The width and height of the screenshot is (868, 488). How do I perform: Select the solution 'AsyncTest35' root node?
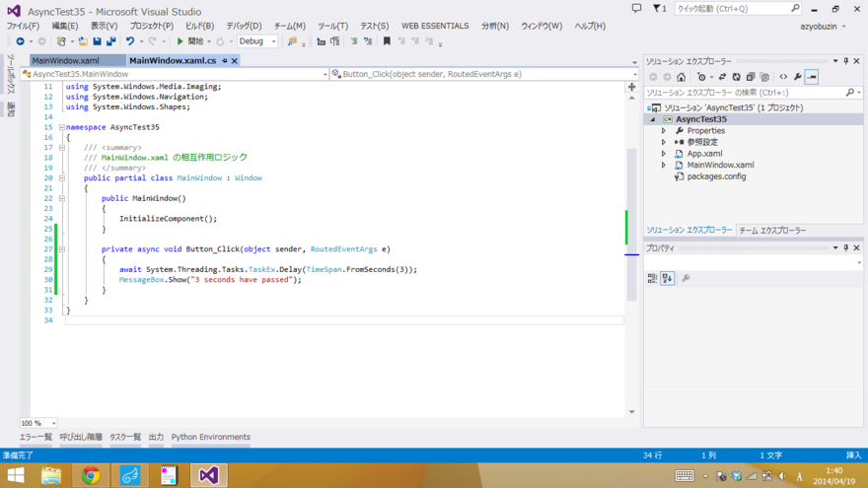click(x=733, y=107)
